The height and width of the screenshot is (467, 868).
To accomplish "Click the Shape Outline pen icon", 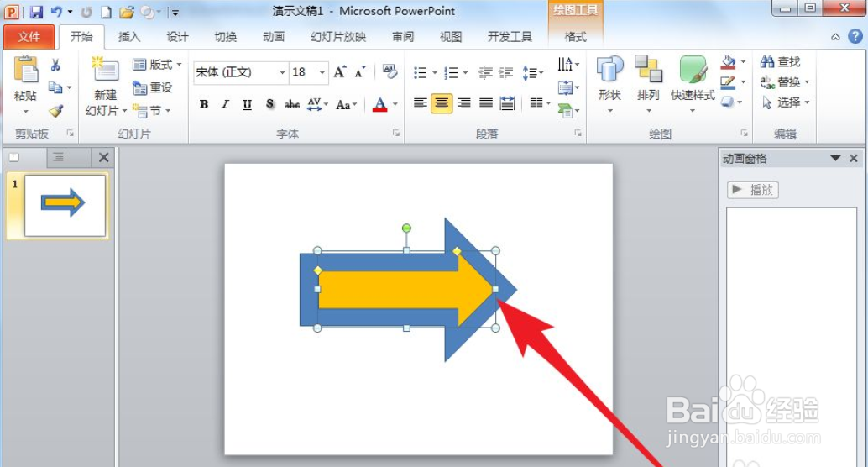I will coord(728,82).
